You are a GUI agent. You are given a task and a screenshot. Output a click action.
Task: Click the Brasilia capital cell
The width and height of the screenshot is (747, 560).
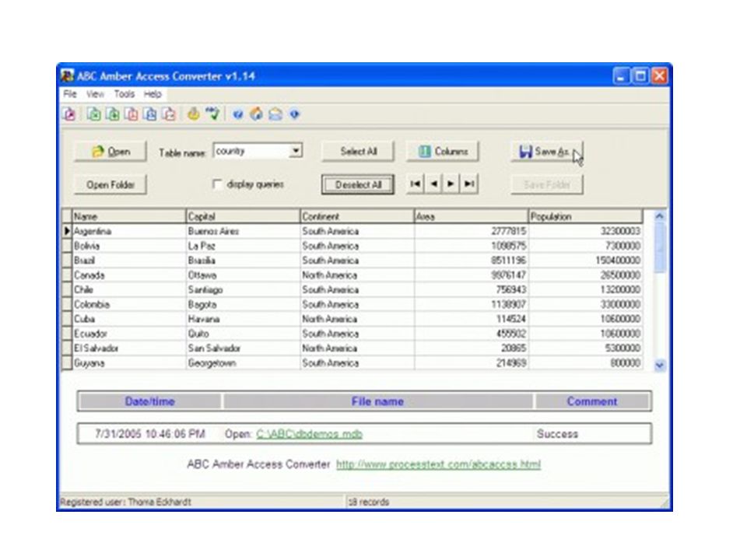(x=243, y=261)
